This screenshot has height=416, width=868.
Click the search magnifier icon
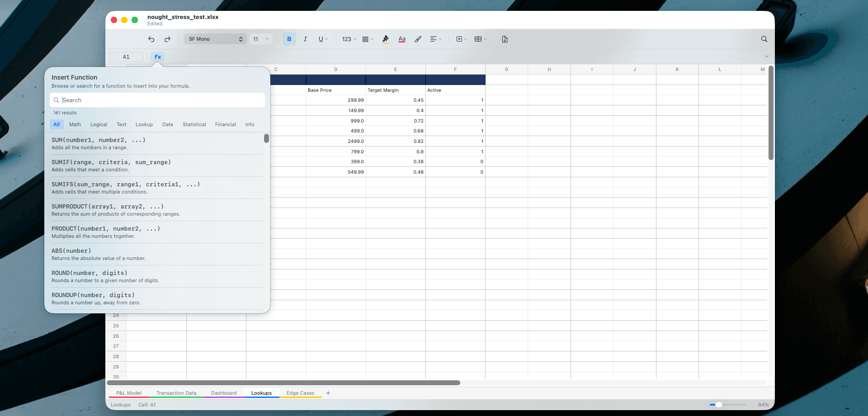764,39
